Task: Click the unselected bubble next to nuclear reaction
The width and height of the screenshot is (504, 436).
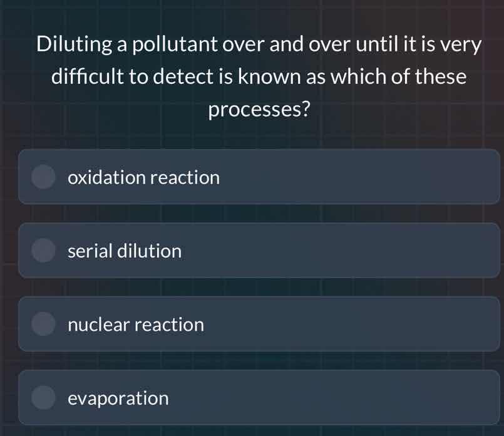Action: coord(43,324)
